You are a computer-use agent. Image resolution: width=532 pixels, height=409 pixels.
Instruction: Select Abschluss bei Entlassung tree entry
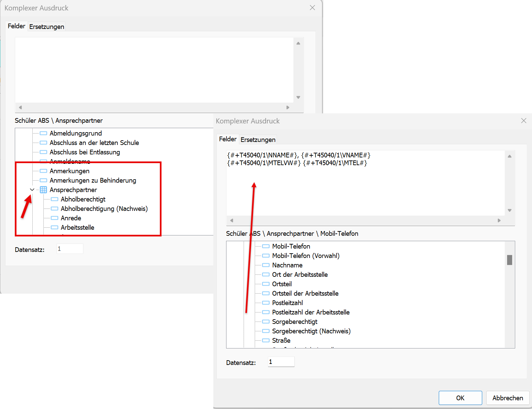coord(85,152)
